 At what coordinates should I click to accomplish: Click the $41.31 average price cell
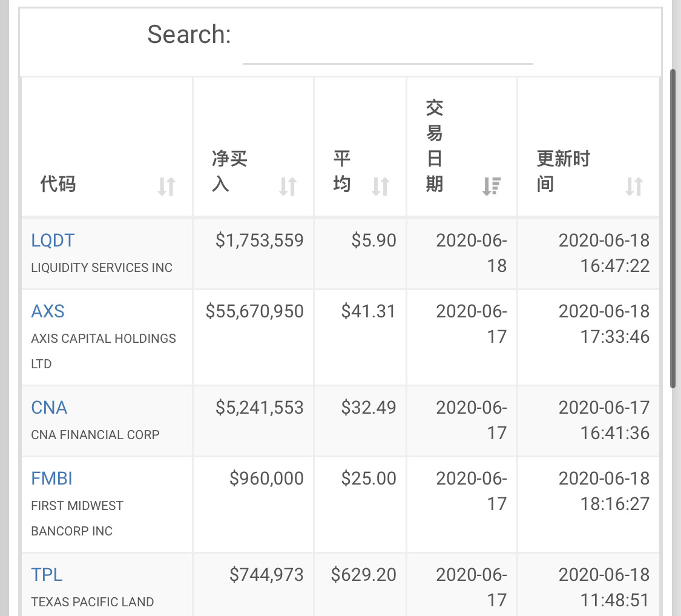point(369,311)
